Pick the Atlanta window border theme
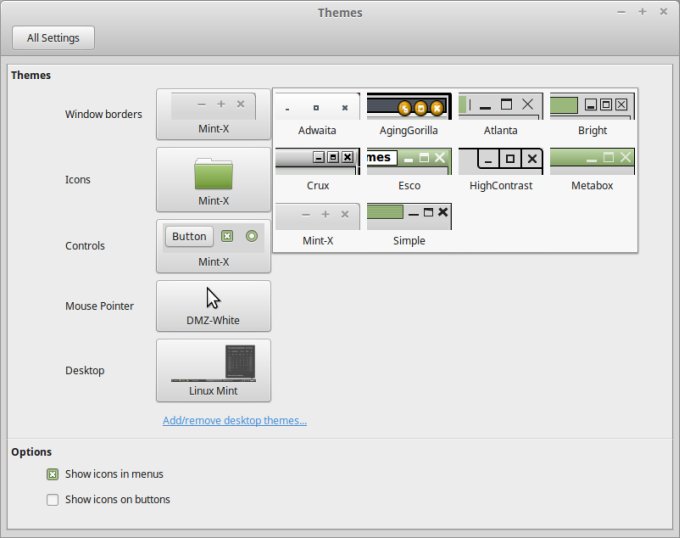The height and width of the screenshot is (538, 680). click(x=500, y=116)
